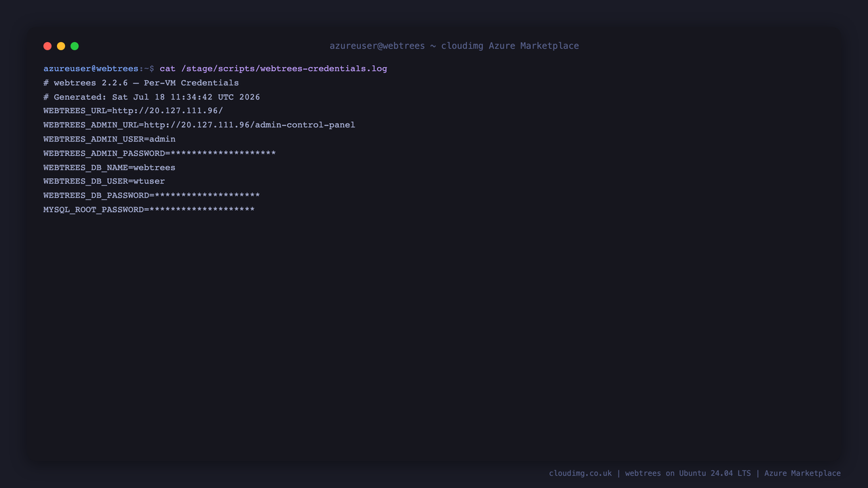This screenshot has width=868, height=488.
Task: Click the green maximize window dot
Action: [x=75, y=46]
